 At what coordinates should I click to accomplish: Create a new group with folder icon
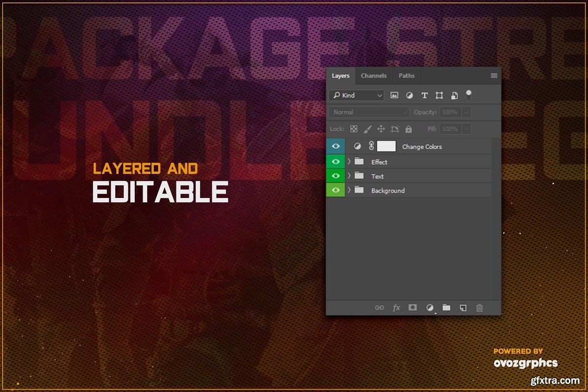446,308
